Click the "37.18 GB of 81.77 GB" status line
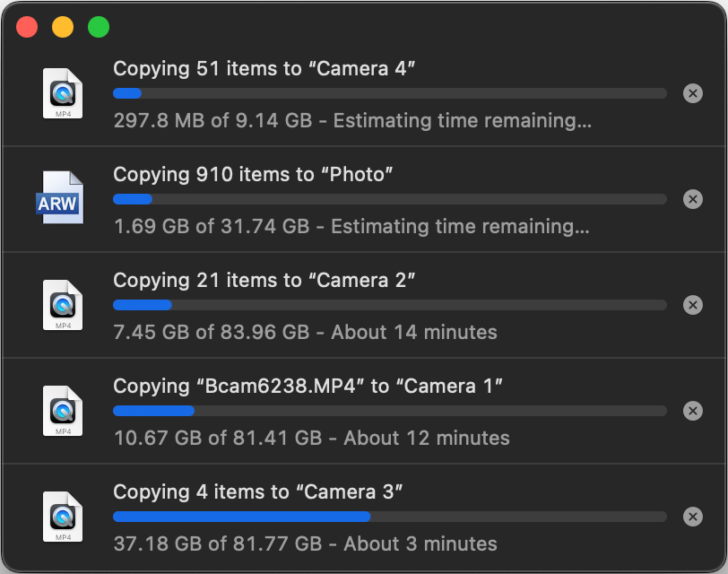 305,544
